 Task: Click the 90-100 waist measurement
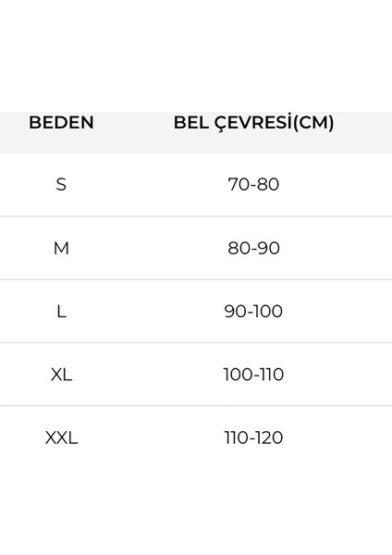point(253,312)
